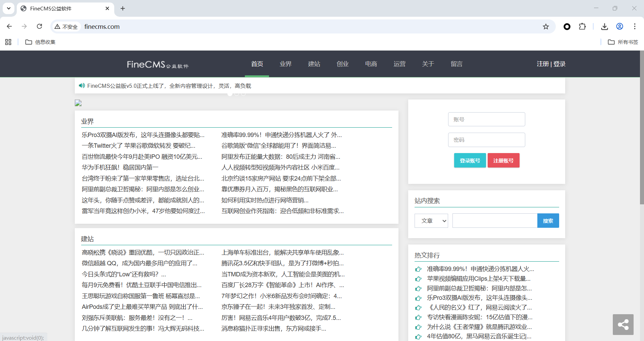Open the FineCMS公益版v5.0 announcement link
This screenshot has height=341, width=644.
coord(169,86)
